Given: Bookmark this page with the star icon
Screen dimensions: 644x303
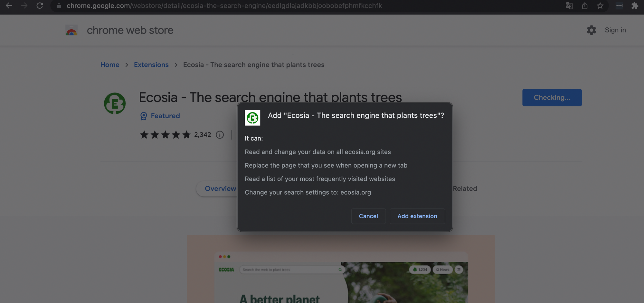Looking at the screenshot, I should tap(600, 5).
